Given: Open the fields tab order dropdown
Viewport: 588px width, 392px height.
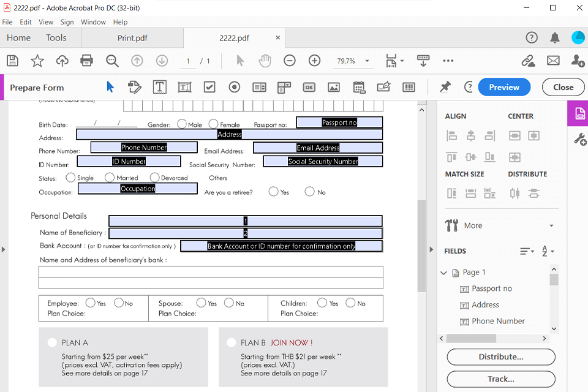Looking at the screenshot, I should (527, 251).
